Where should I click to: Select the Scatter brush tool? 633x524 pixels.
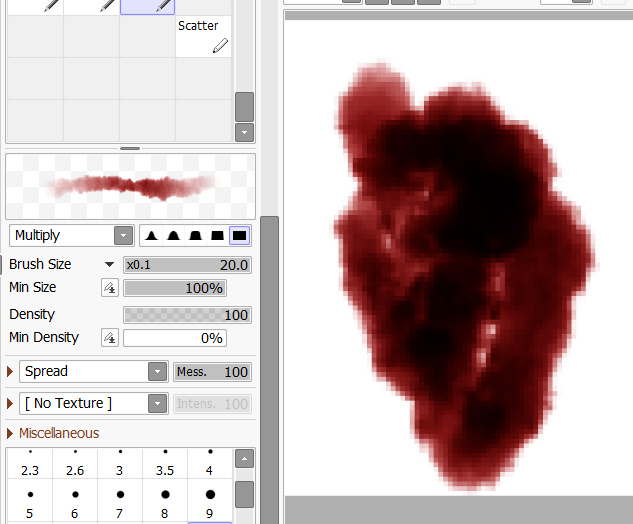click(203, 36)
